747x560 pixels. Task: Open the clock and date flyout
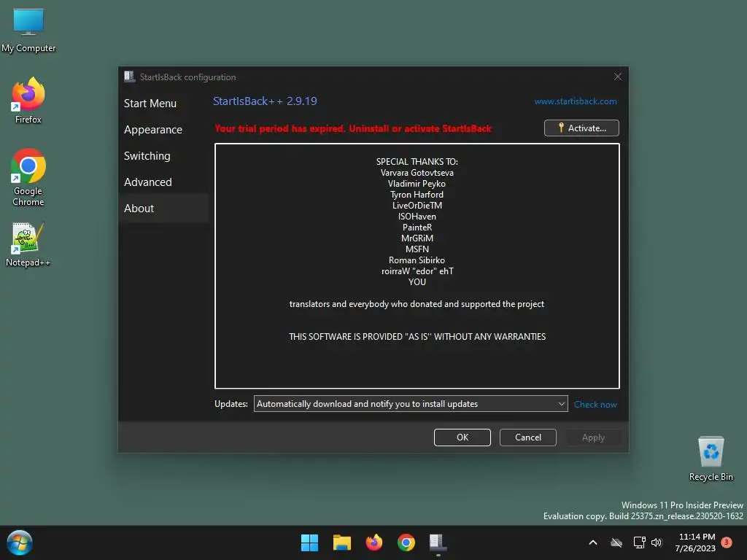click(x=695, y=542)
